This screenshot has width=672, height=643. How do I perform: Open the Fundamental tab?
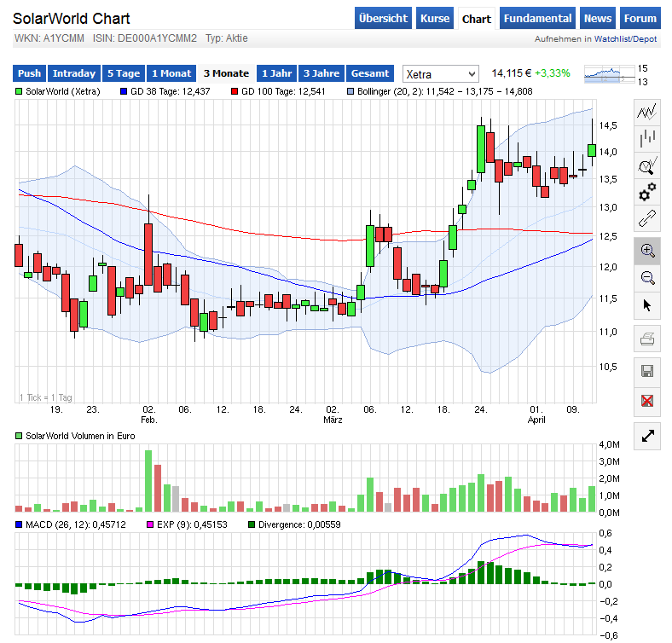[x=537, y=19]
